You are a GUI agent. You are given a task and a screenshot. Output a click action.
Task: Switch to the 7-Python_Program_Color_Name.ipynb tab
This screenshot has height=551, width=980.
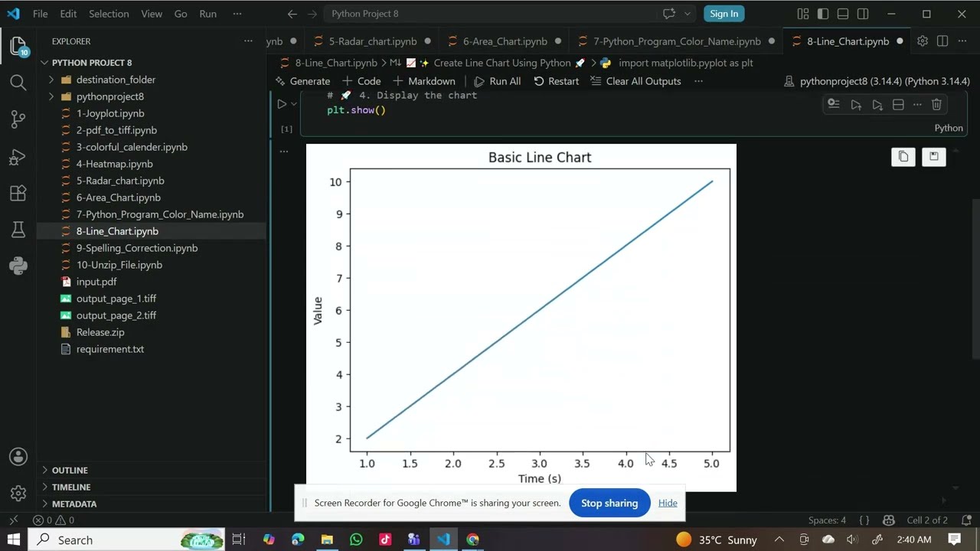[x=677, y=41]
